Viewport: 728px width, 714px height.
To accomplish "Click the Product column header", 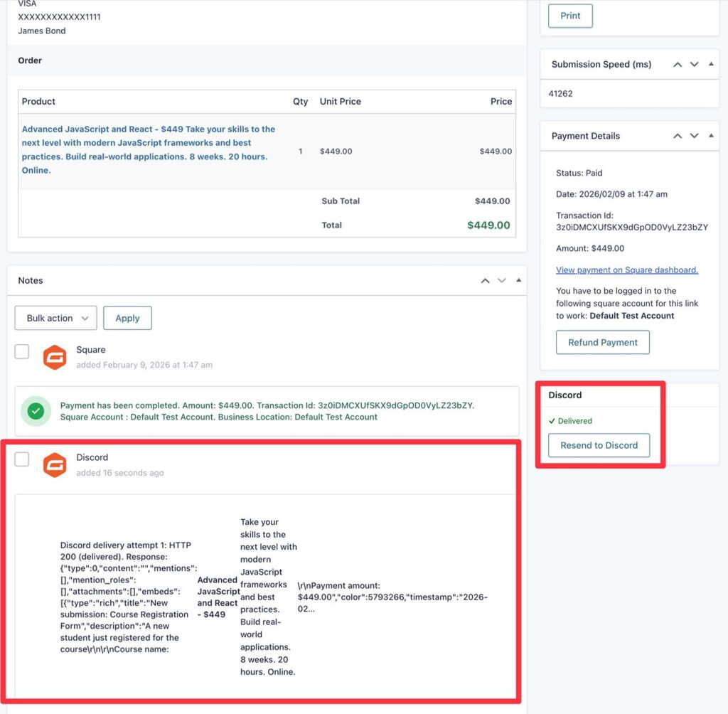I will pyautogui.click(x=38, y=101).
